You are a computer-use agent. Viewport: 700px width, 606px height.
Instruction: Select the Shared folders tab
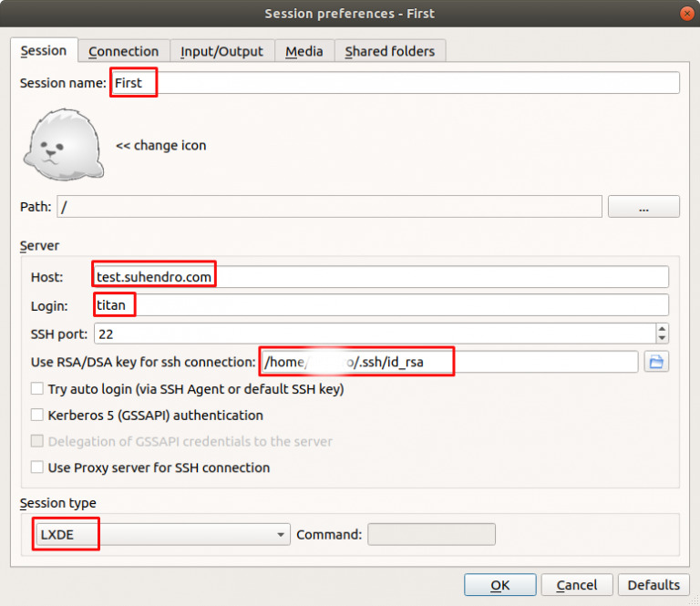390,51
